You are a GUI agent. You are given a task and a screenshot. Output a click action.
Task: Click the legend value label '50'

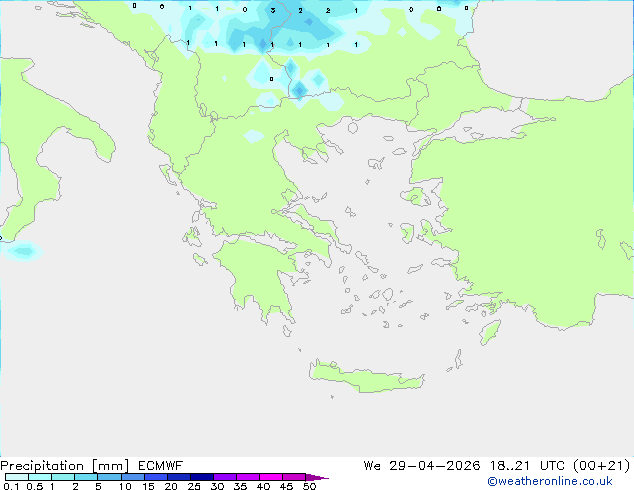point(309,486)
